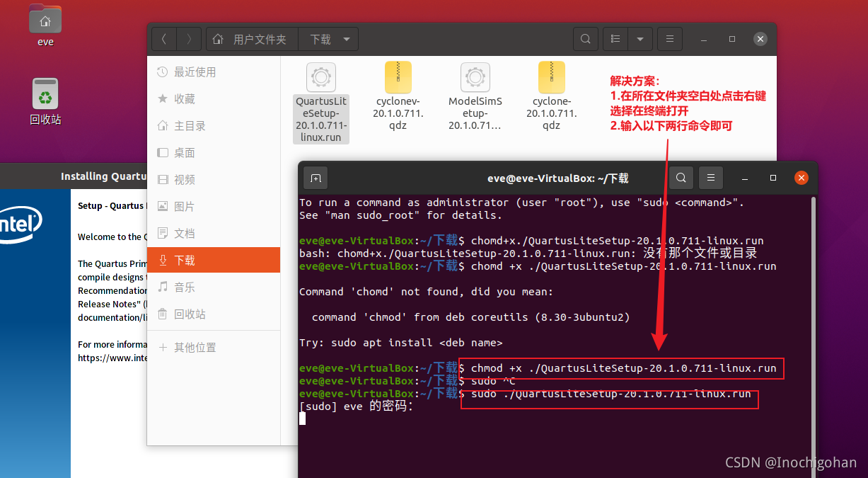Maximize the file manager window
868x478 pixels.
[x=732, y=39]
